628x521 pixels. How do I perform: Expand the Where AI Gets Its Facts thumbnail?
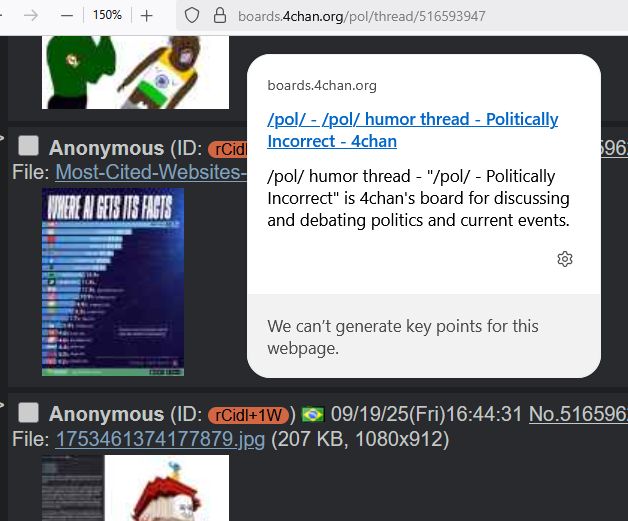pos(113,282)
